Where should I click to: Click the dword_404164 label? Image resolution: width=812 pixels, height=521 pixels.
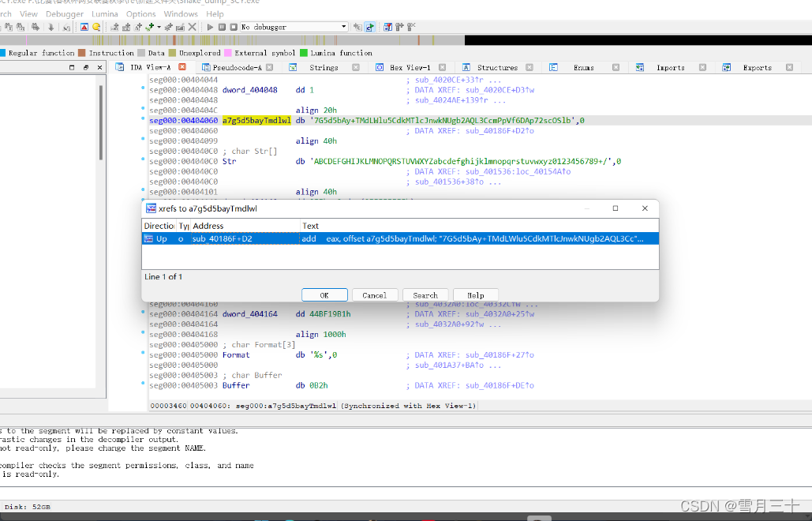click(250, 314)
